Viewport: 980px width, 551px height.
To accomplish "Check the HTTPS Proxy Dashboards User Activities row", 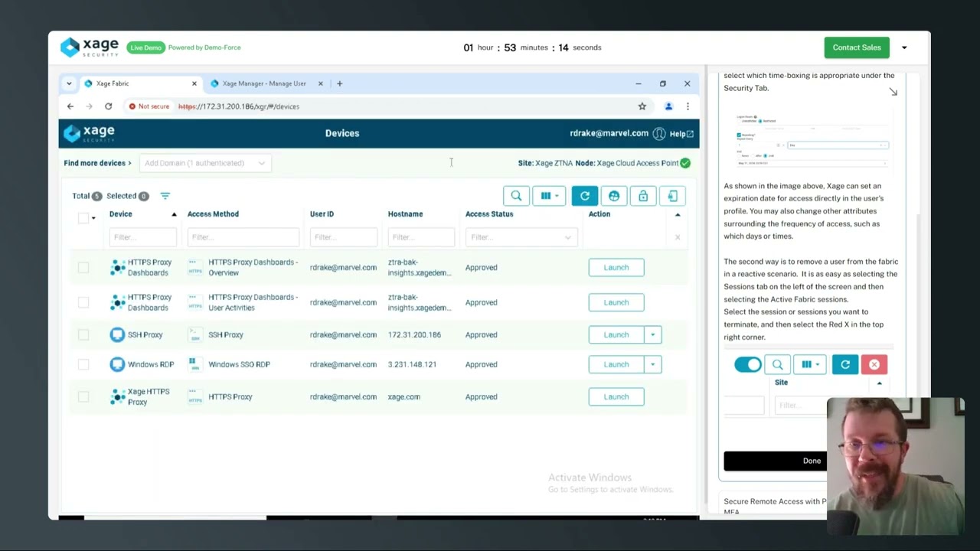I will click(83, 302).
